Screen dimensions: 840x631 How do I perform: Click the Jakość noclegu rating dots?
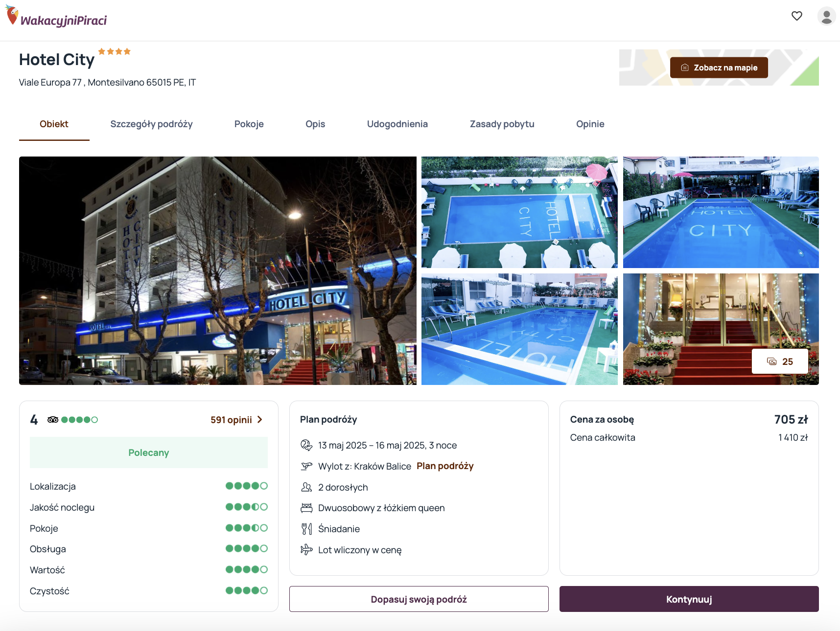[x=246, y=507]
